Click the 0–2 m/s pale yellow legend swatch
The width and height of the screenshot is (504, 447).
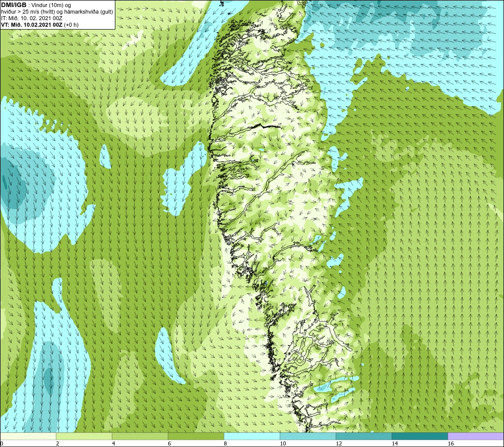[x=28, y=436]
